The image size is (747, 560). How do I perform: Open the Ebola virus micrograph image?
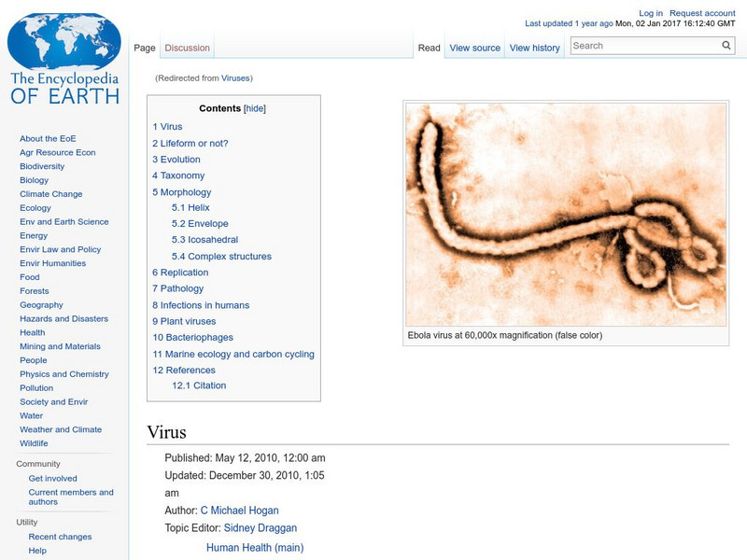(x=566, y=215)
